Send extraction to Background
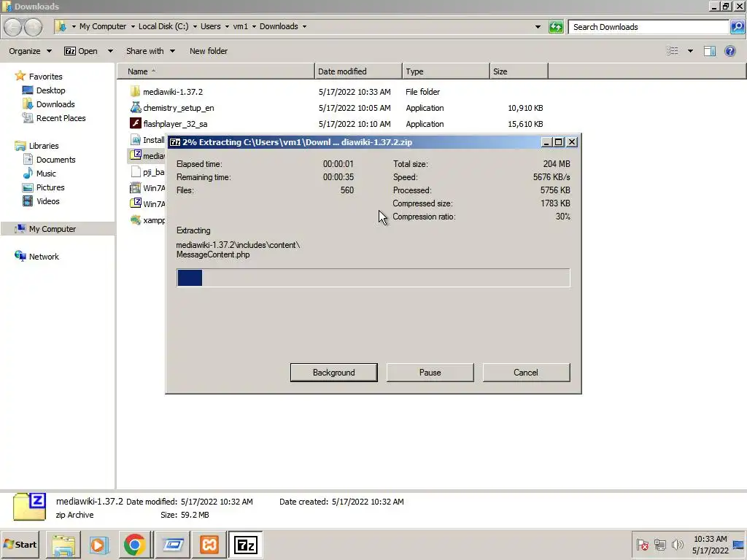This screenshot has width=747, height=560. point(333,373)
